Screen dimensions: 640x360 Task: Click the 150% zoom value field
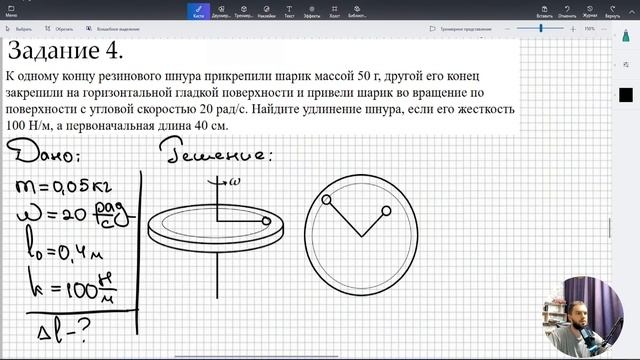(x=589, y=29)
